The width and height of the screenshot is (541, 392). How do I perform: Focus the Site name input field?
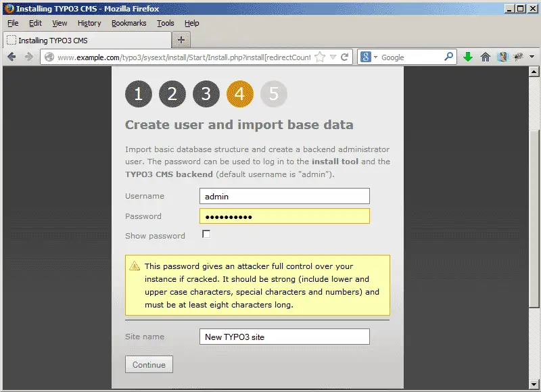click(x=285, y=337)
